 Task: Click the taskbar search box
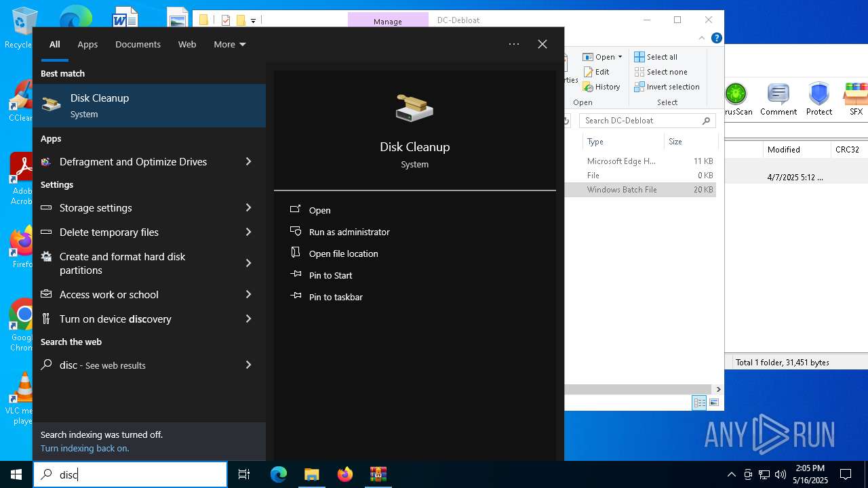click(130, 474)
